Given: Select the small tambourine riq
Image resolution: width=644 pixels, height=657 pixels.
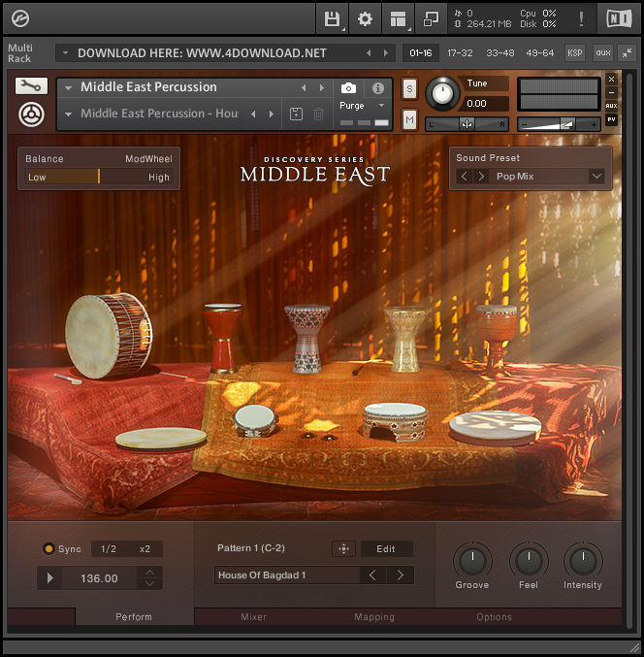Looking at the screenshot, I should click(x=255, y=420).
